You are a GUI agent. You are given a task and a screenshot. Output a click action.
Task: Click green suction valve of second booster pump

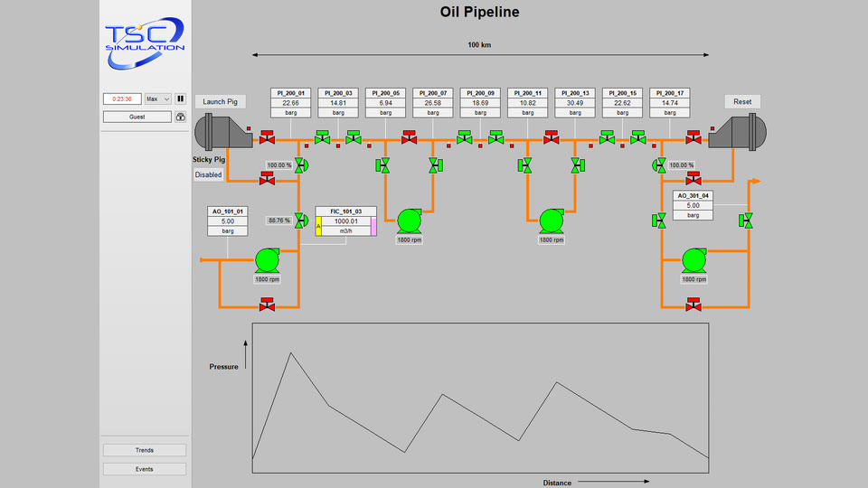click(524, 165)
